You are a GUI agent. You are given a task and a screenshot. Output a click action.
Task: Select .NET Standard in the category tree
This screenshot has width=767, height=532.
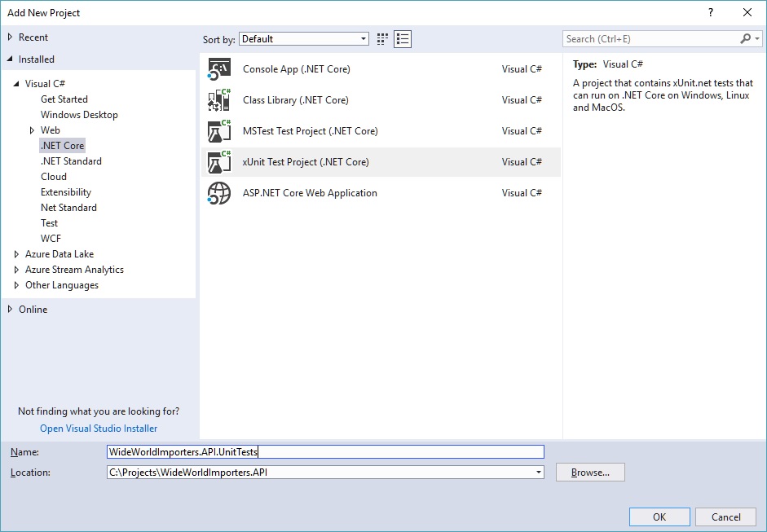pyautogui.click(x=71, y=161)
